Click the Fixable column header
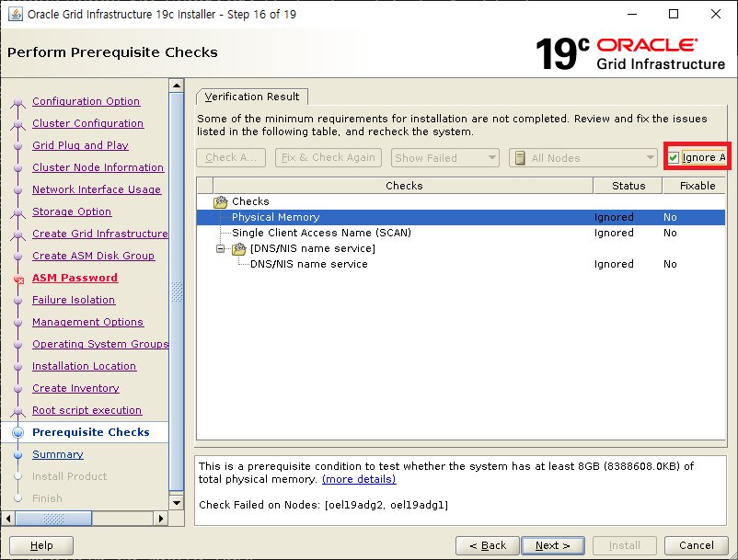Viewport: 738px width, 560px height. point(696,186)
